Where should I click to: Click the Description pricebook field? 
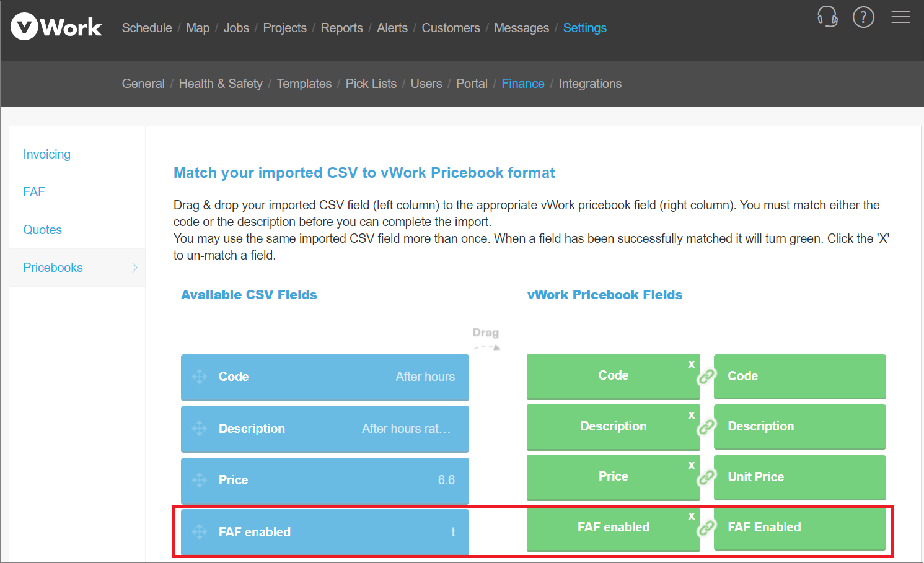(x=799, y=427)
